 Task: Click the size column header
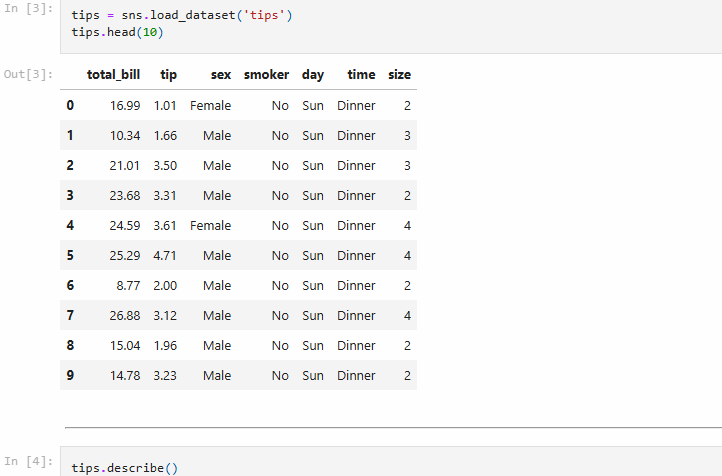[399, 75]
